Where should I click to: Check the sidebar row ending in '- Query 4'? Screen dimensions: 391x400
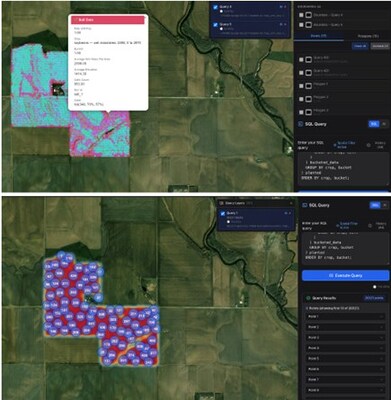301,15
